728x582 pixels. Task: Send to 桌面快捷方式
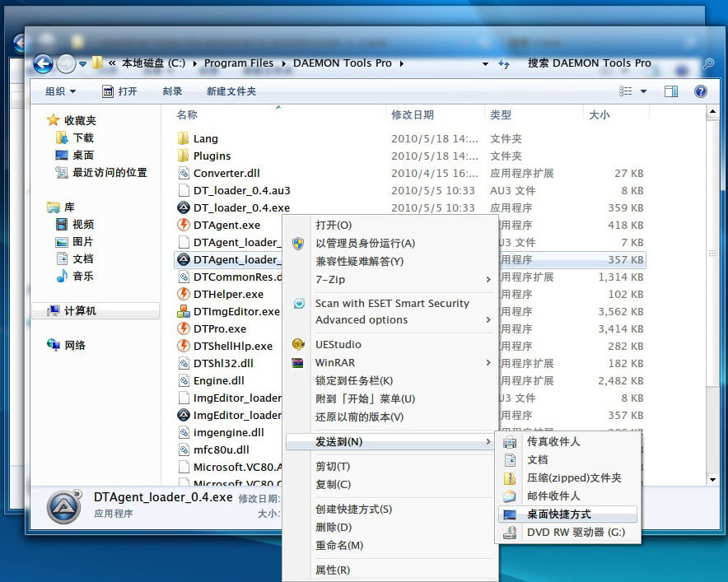(x=567, y=514)
